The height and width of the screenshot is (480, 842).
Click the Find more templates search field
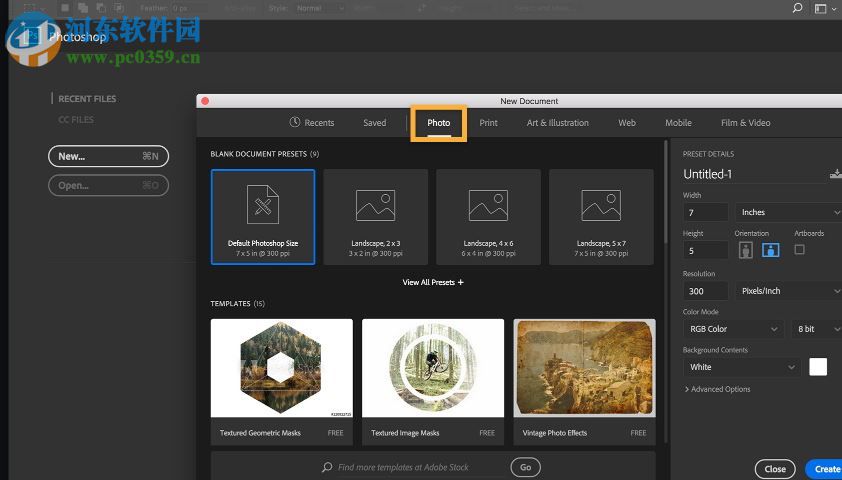413,467
